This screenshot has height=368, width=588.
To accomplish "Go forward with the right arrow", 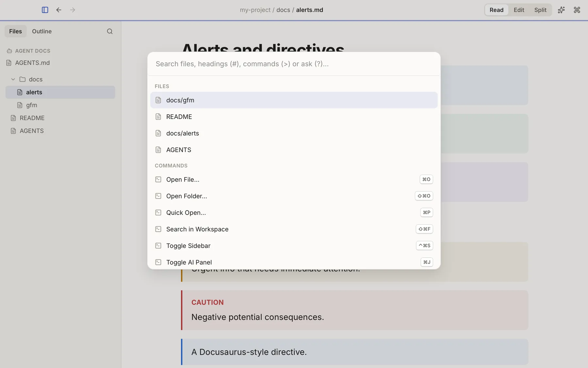I will [73, 10].
